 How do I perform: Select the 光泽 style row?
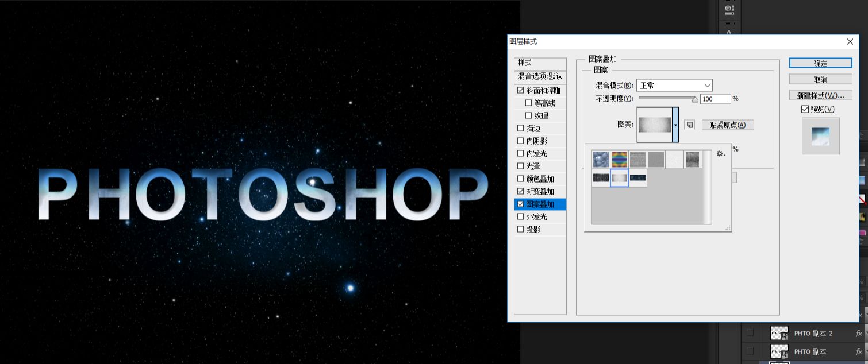[540, 166]
